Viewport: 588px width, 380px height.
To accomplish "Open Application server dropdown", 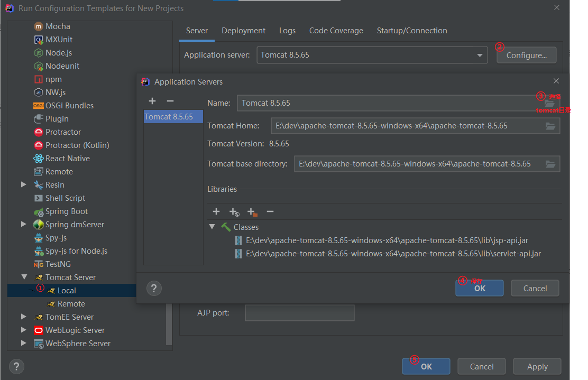I will [480, 55].
